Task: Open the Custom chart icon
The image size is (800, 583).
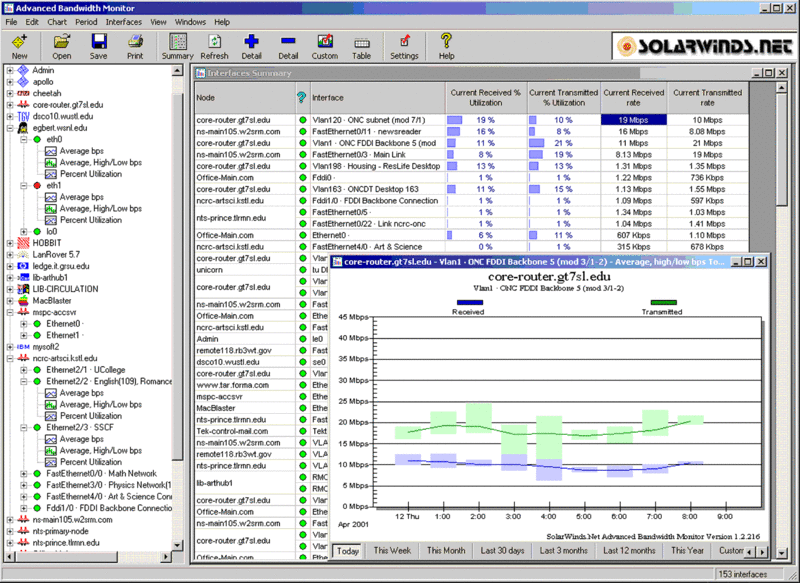Action: [x=325, y=42]
